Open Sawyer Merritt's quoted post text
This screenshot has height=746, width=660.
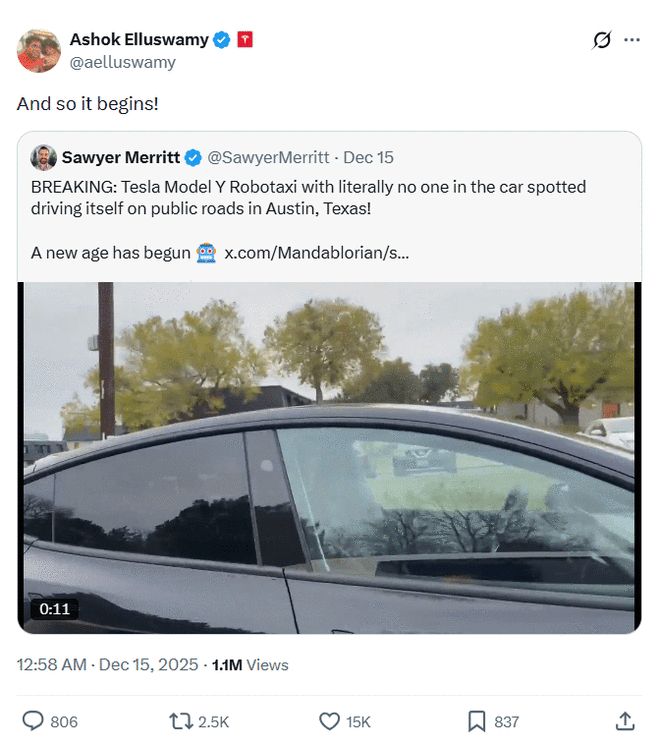[308, 196]
